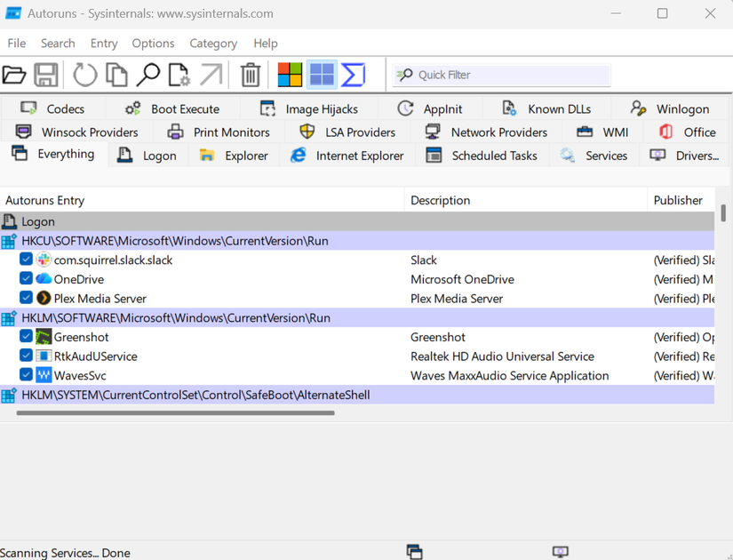Click the jump-to-entry arrow icon

(x=211, y=75)
